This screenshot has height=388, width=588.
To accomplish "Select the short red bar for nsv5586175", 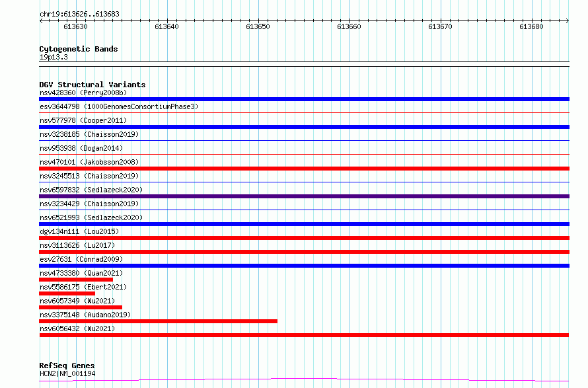I will (x=67, y=293).
